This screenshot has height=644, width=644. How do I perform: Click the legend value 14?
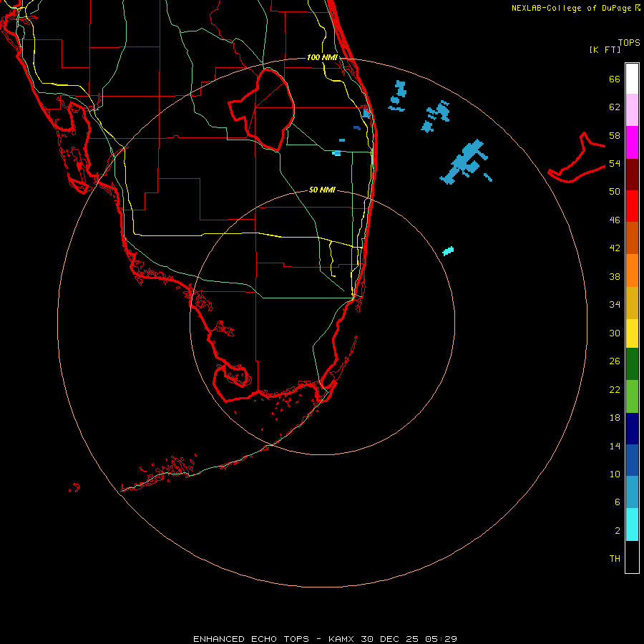615,446
